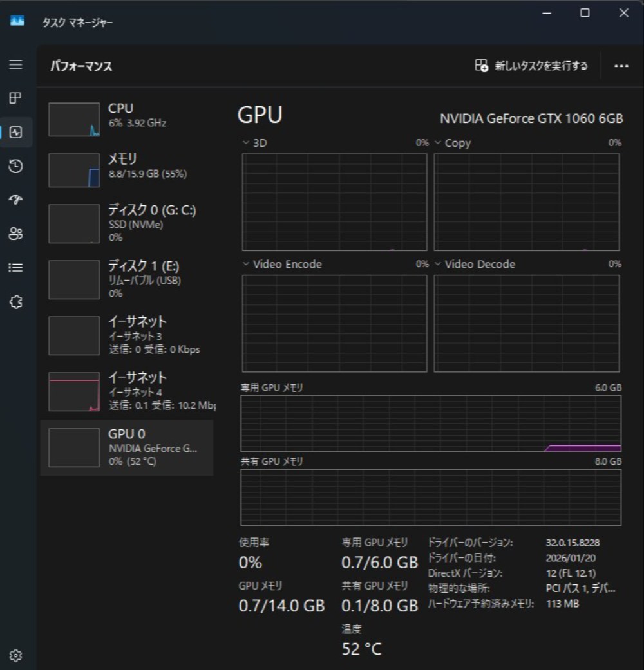644x670 pixels.
Task: Click the 0.1/8.0 GB shared memory value
Action: click(380, 606)
